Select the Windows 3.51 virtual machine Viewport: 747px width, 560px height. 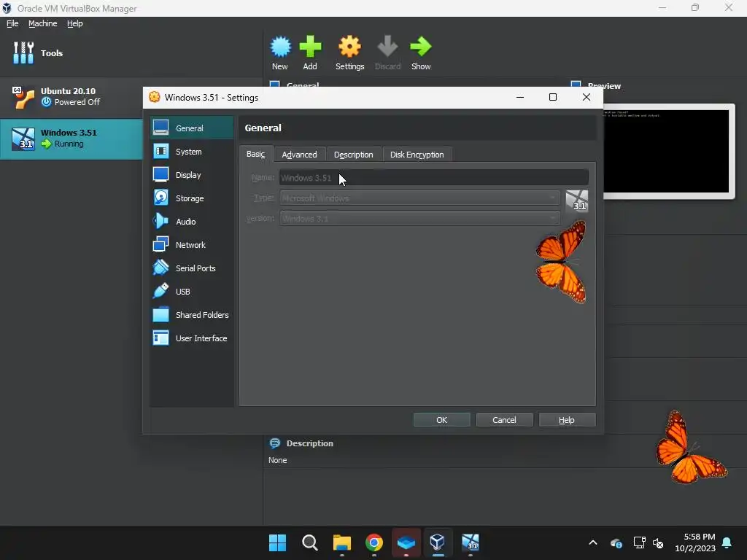pos(71,139)
